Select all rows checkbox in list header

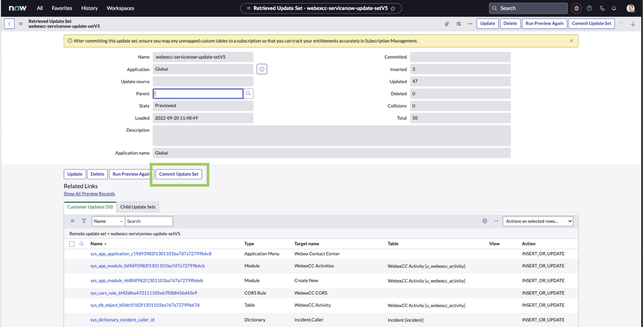coord(72,244)
